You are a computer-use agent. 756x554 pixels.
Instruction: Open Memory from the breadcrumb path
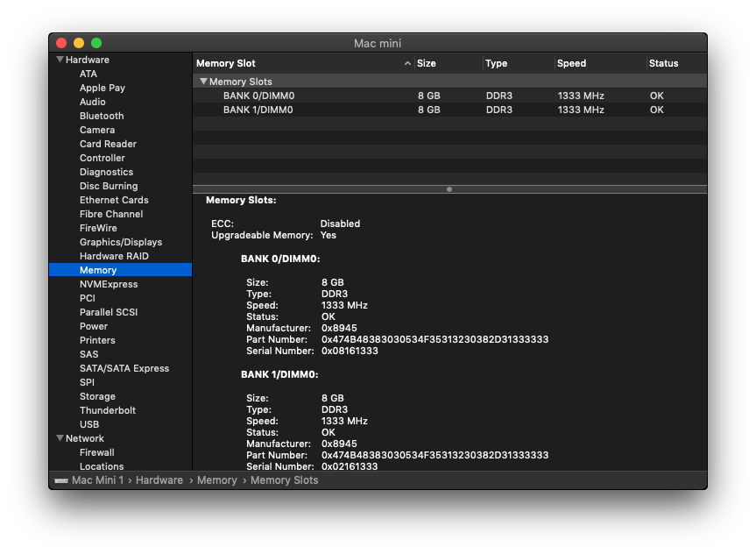coord(216,480)
